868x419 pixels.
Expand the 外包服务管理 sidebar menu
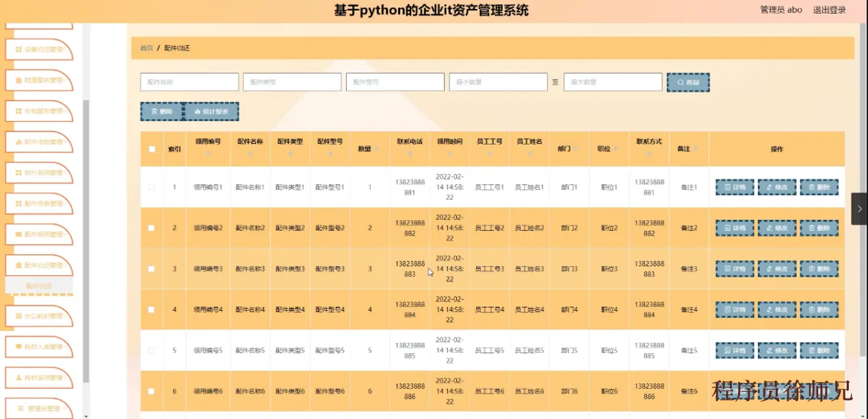pyautogui.click(x=38, y=111)
